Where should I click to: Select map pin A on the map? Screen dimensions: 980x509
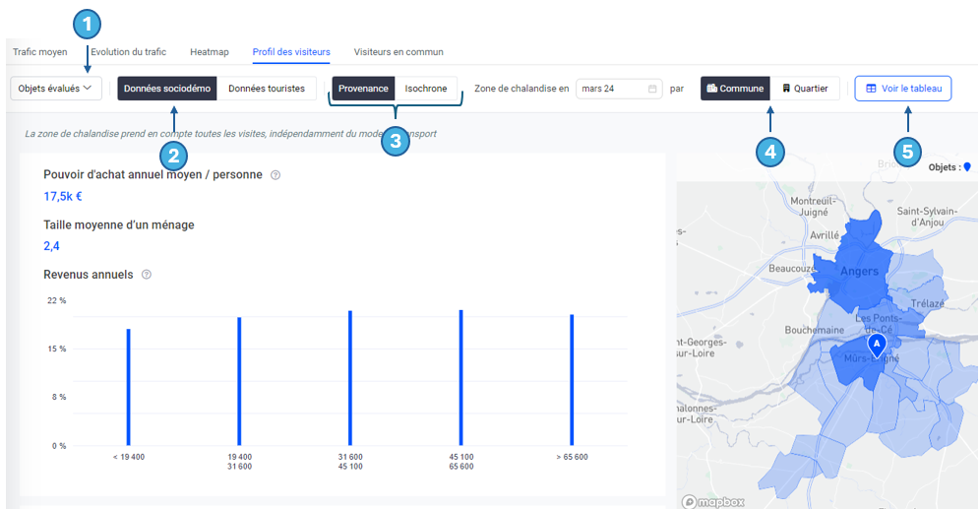click(x=877, y=345)
